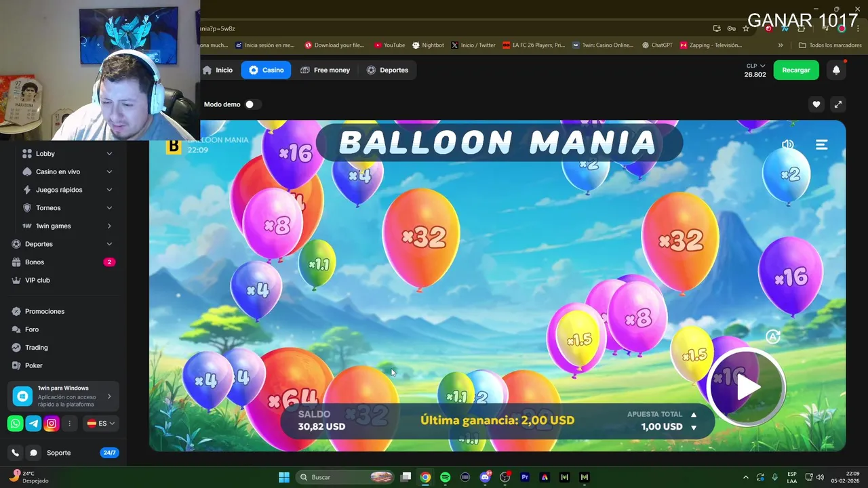Open the Instagram icon in sidebar
Viewport: 868px width, 488px height.
click(x=52, y=424)
